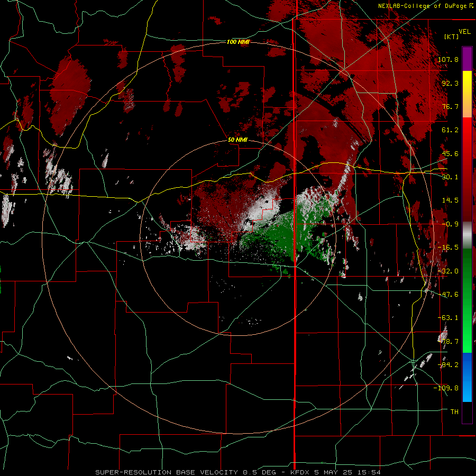Click the 76.7 velocity scale value
This screenshot has width=476, height=476.
[450, 106]
